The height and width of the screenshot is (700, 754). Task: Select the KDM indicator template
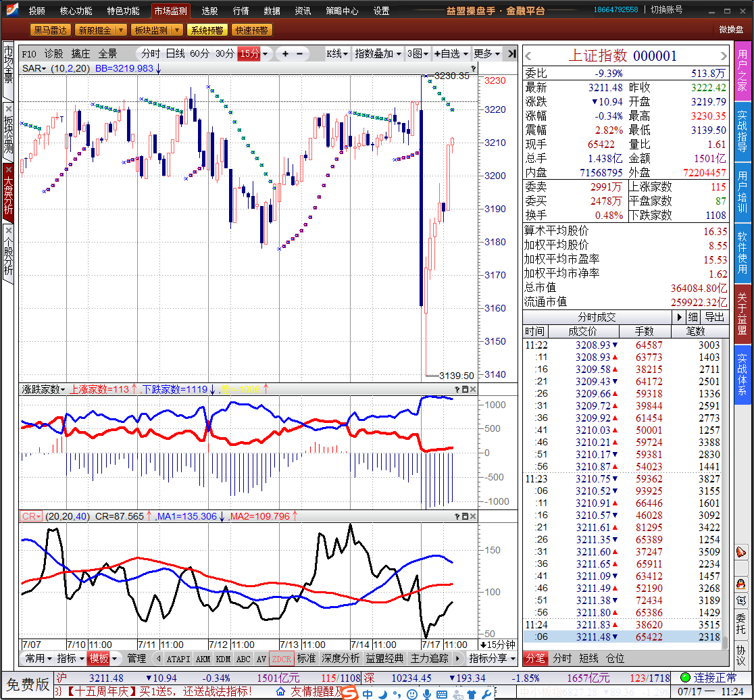pos(223,659)
